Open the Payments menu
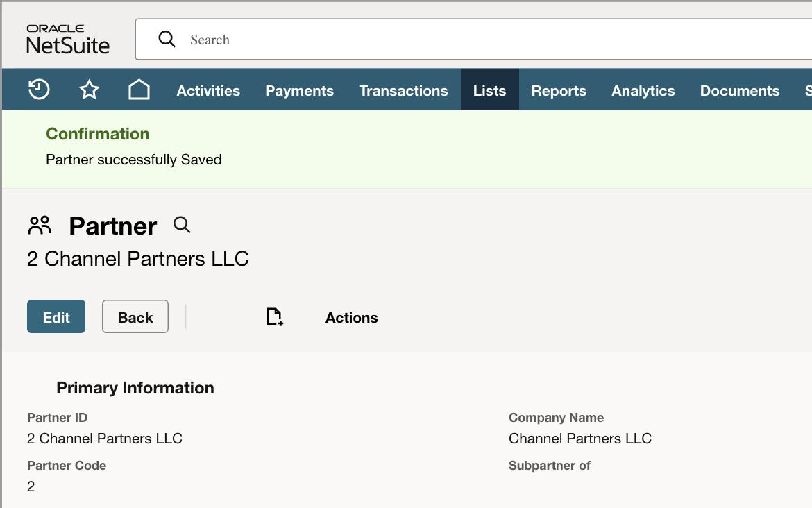The width and height of the screenshot is (812, 508). (299, 91)
